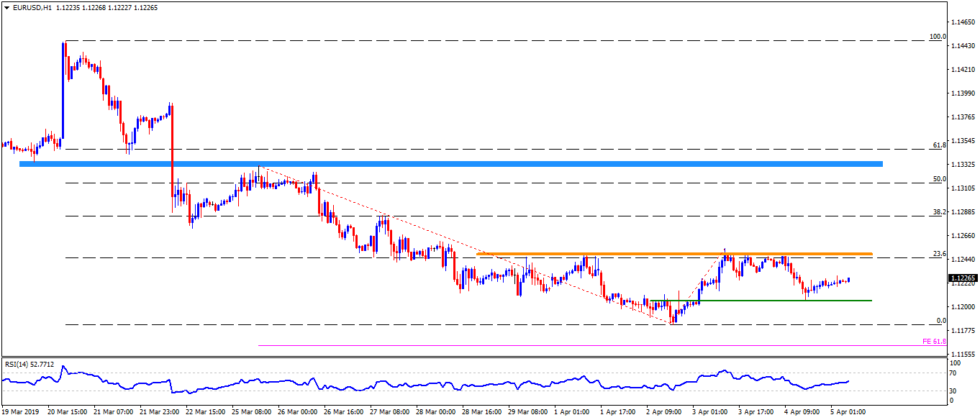Click the RSI 30 level marker
980x420 pixels.
(953, 391)
